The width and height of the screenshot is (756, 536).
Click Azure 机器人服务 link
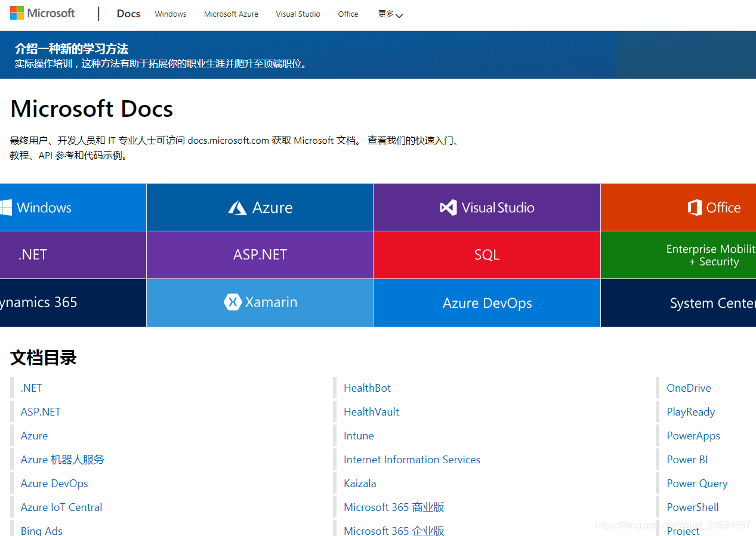click(x=63, y=460)
